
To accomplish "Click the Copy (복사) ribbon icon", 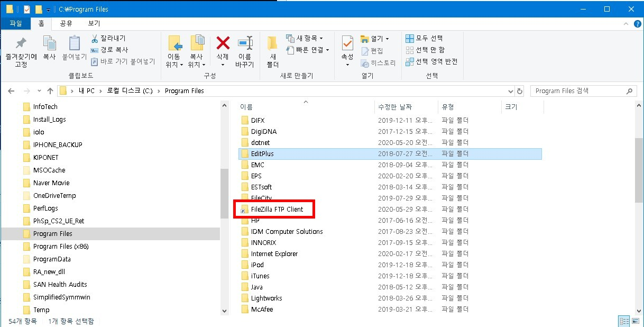I will tap(49, 43).
